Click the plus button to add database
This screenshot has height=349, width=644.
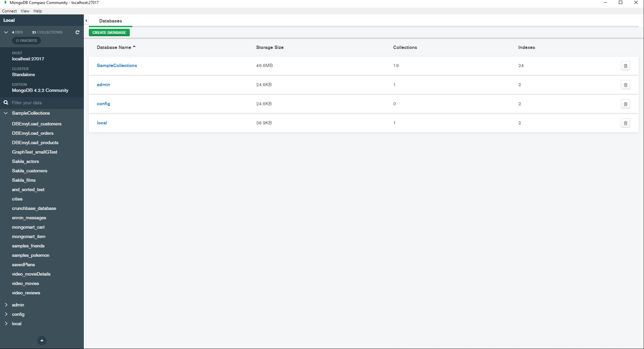tap(42, 341)
